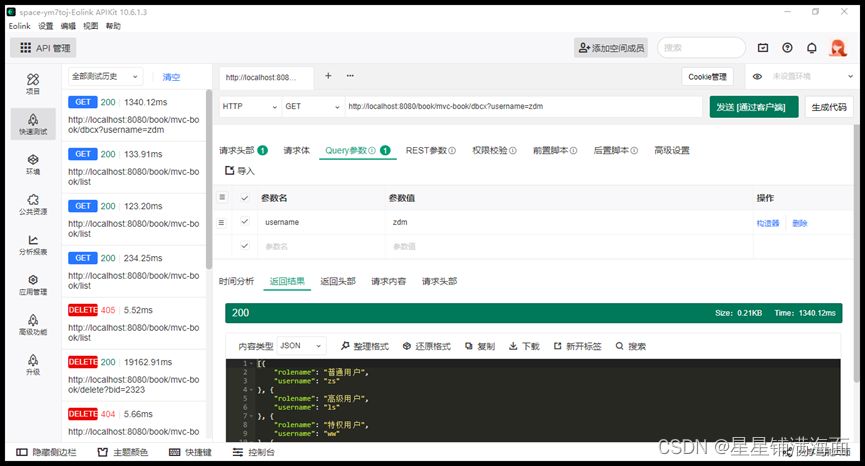The height and width of the screenshot is (466, 865).
Task: Collapse JSON line 1 fold arrow
Action: (x=252, y=363)
